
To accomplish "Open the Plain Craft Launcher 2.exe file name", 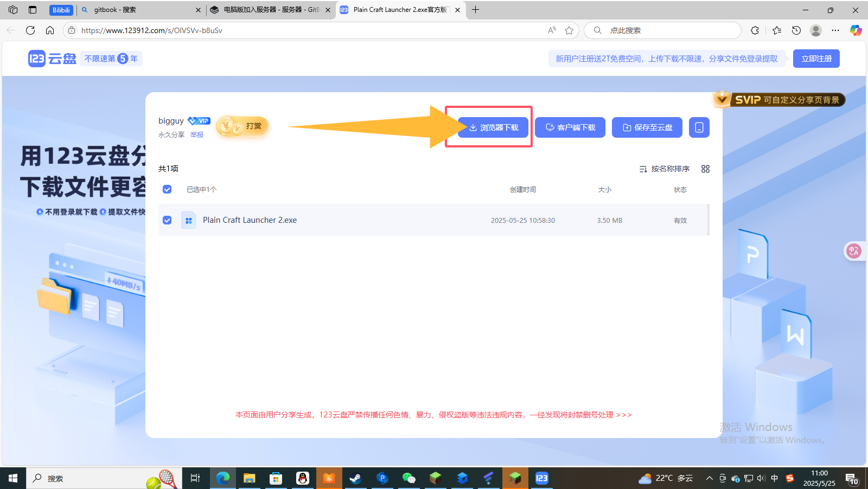I will [x=250, y=220].
